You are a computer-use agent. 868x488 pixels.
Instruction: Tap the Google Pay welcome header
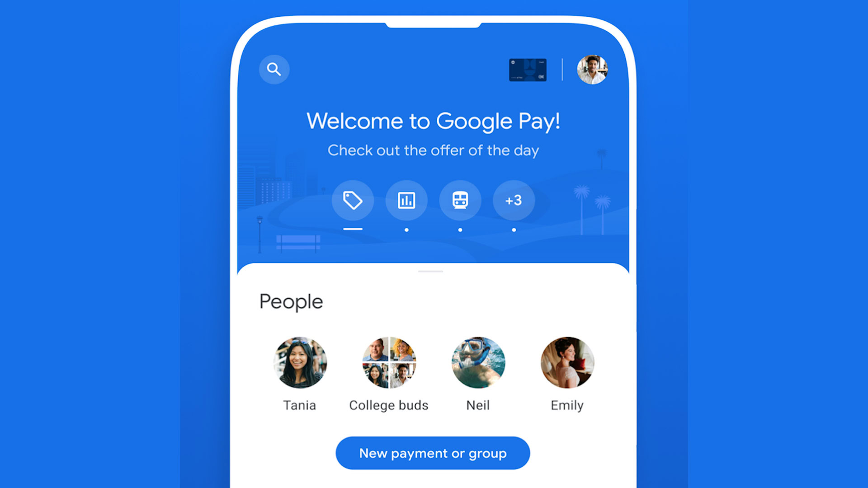point(433,121)
